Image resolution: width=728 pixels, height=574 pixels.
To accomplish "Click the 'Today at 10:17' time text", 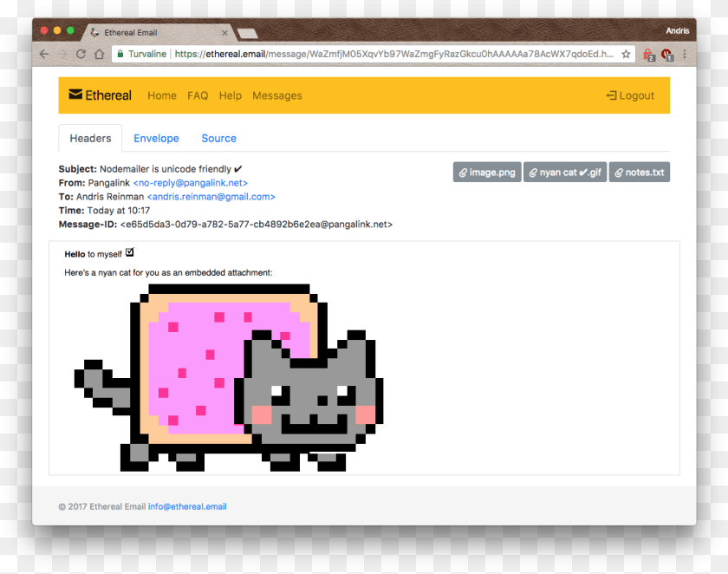I will pyautogui.click(x=119, y=211).
